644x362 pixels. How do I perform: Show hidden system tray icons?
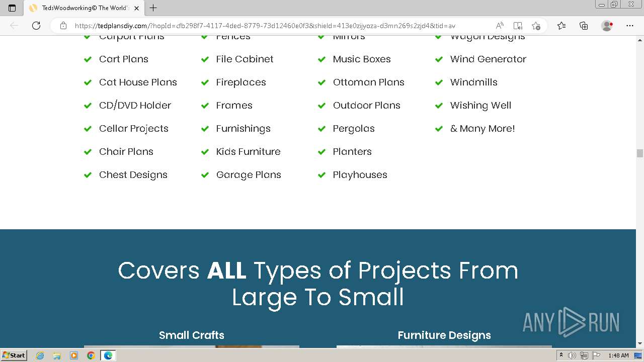(561, 355)
